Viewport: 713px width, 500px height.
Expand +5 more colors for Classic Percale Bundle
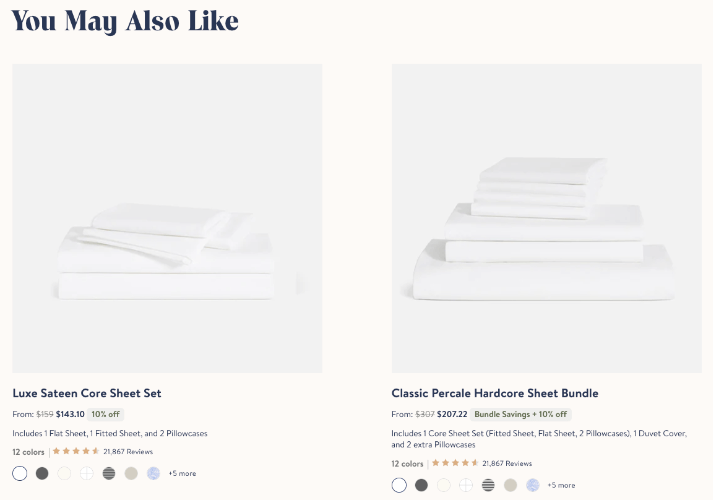click(561, 485)
